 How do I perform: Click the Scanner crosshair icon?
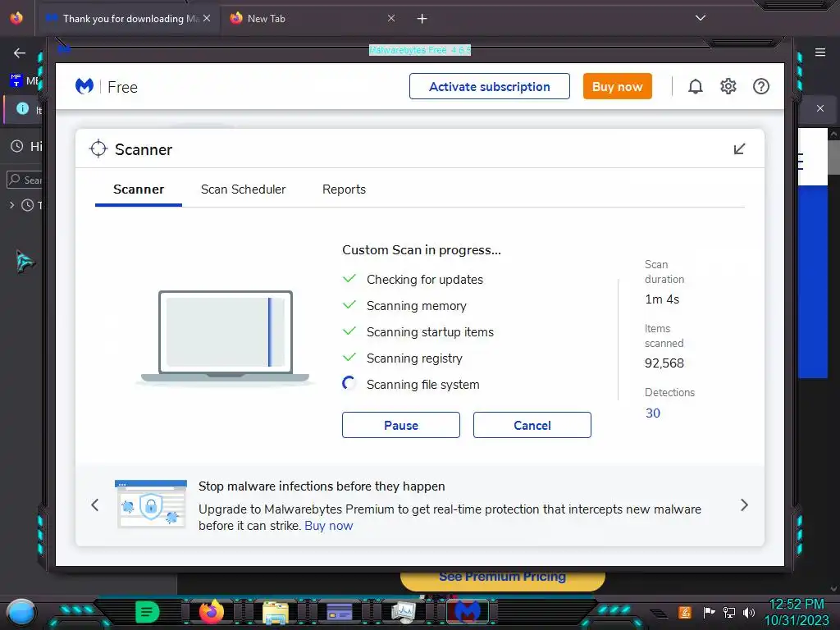click(x=98, y=149)
